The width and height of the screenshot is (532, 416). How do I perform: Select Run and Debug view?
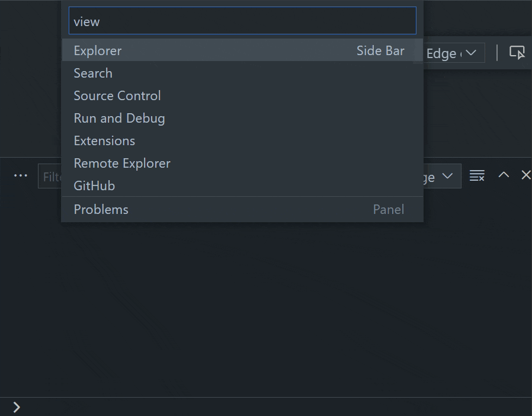pyautogui.click(x=242, y=118)
